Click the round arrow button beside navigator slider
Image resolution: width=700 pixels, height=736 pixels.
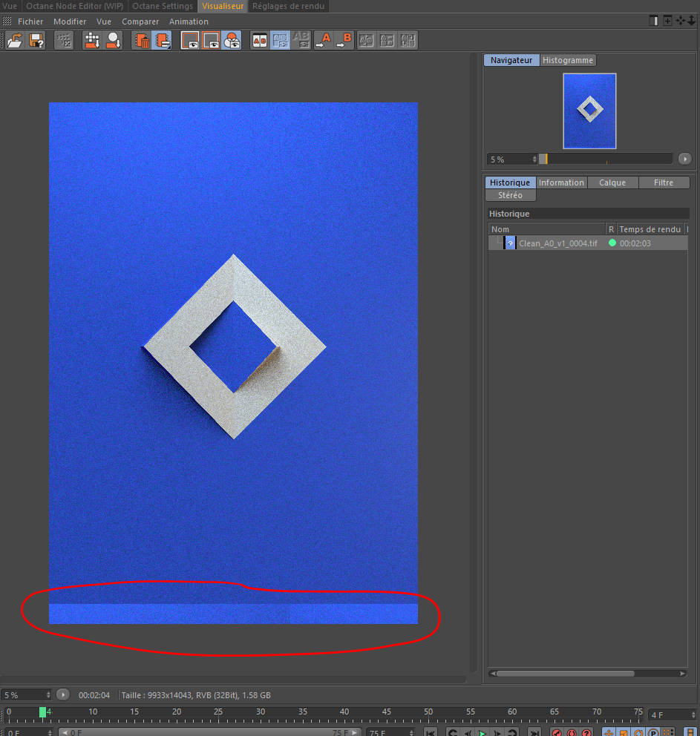[x=685, y=159]
